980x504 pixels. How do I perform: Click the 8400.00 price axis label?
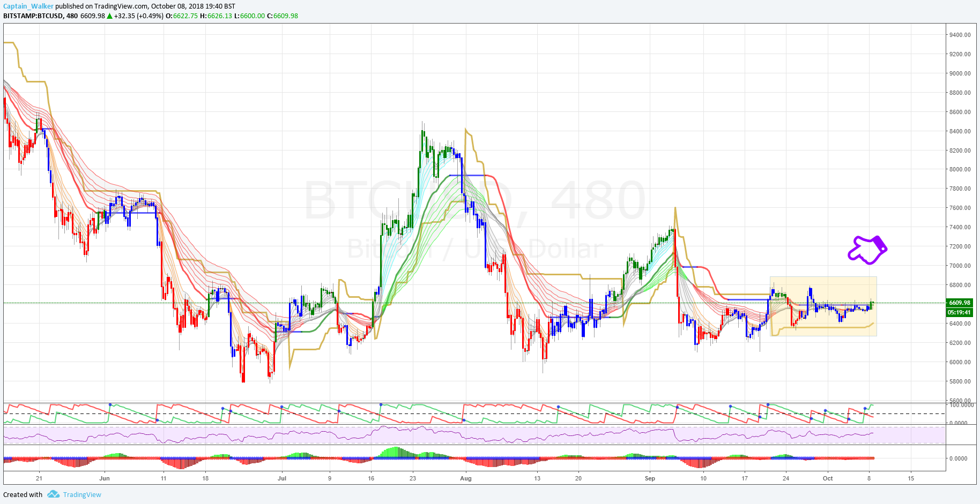[x=960, y=131]
